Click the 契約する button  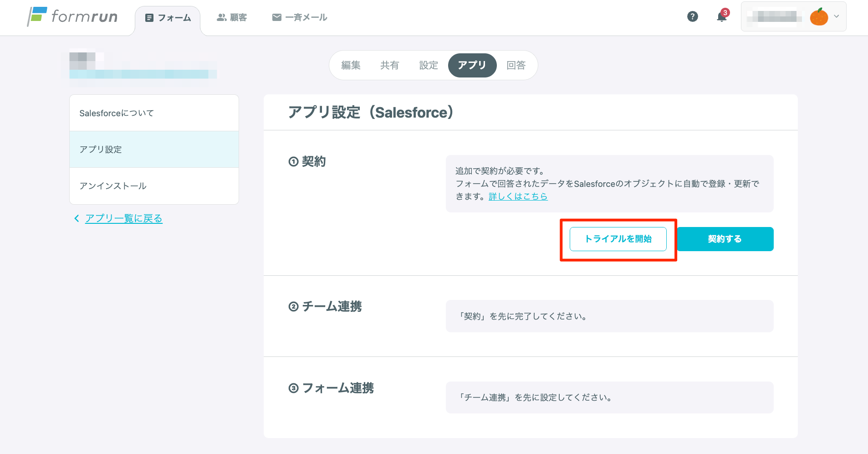(x=725, y=239)
